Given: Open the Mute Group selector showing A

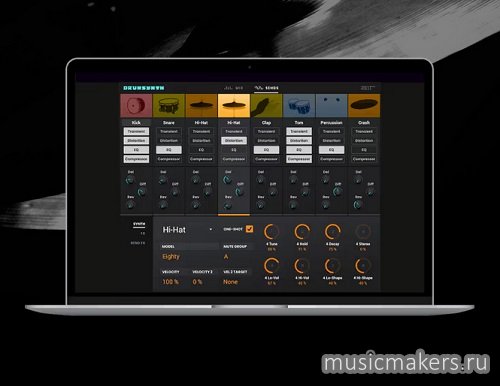Looking at the screenshot, I should tap(226, 256).
